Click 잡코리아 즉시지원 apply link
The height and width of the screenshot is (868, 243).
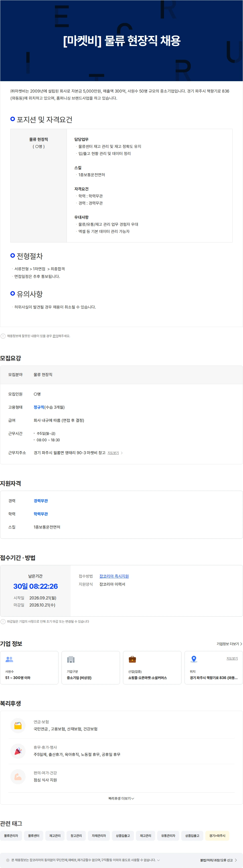pos(114,576)
